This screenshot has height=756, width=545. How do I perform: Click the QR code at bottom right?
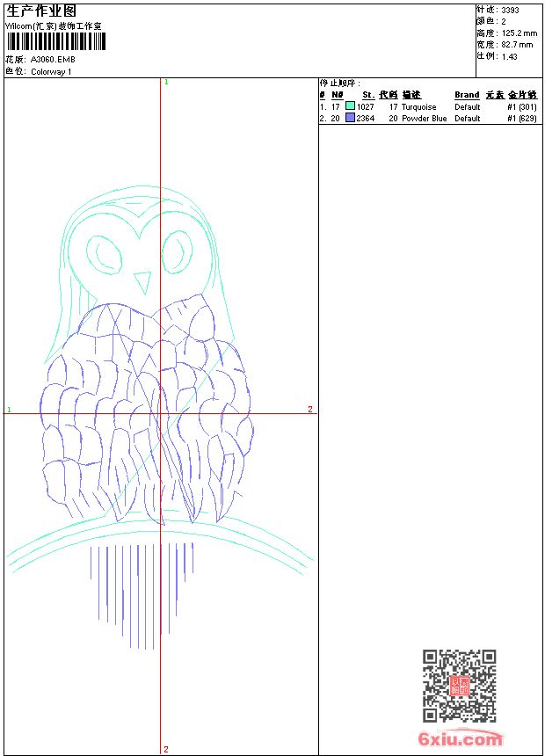459,686
